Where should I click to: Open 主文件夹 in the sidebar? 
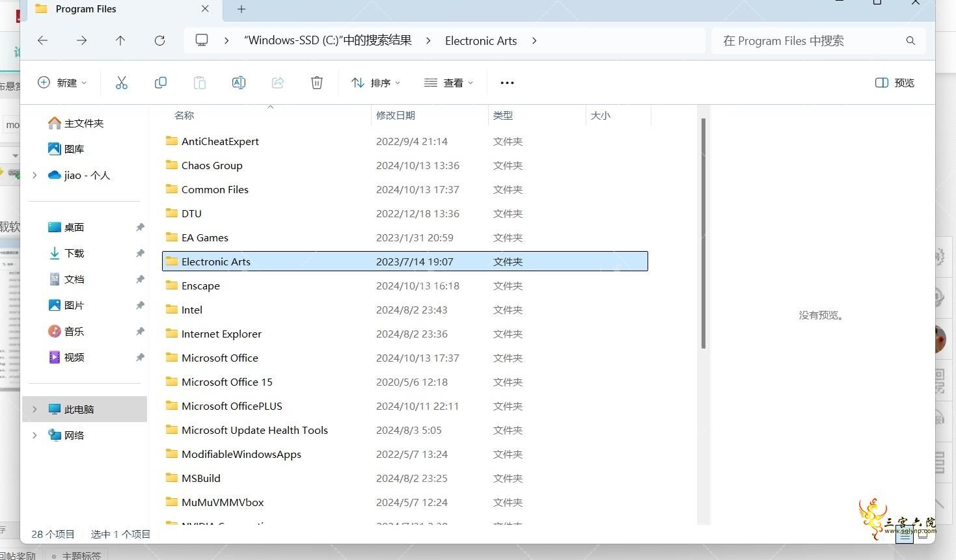(x=75, y=123)
